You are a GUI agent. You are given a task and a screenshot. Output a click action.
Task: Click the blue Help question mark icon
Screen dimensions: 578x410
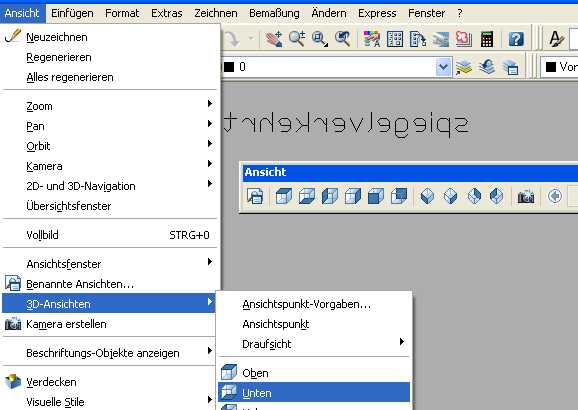click(x=516, y=39)
